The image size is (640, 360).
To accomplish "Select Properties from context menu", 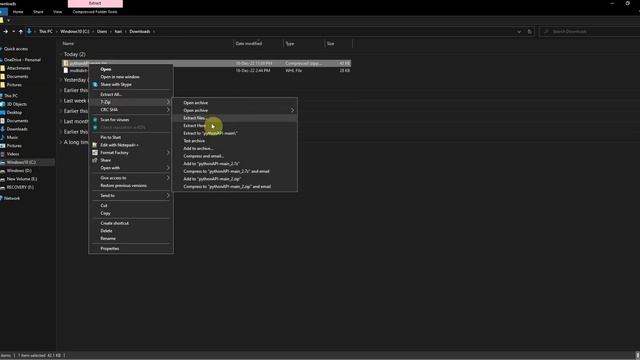I will click(131, 248).
